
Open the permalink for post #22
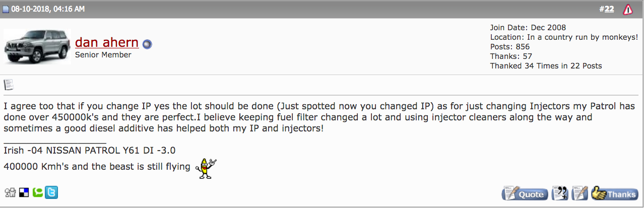tap(609, 9)
